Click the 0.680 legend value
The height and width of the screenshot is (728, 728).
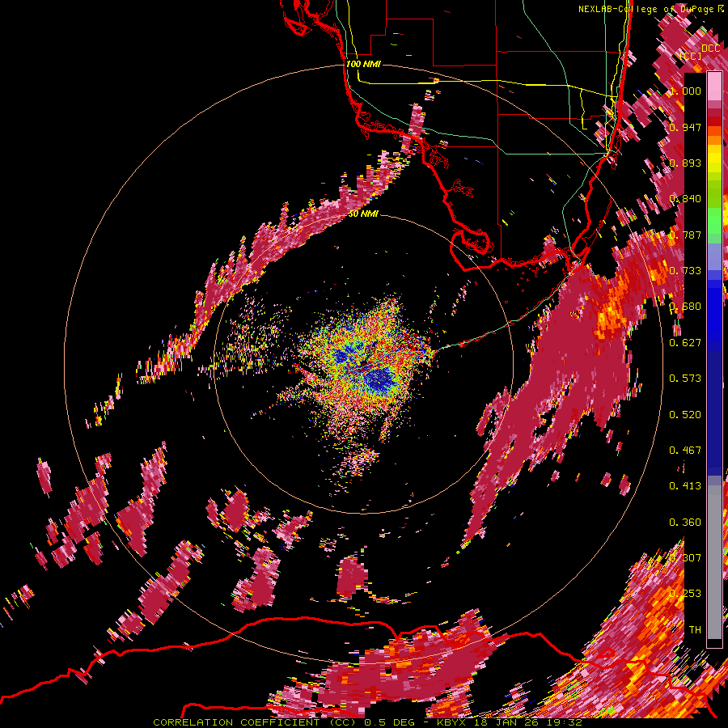pos(685,307)
